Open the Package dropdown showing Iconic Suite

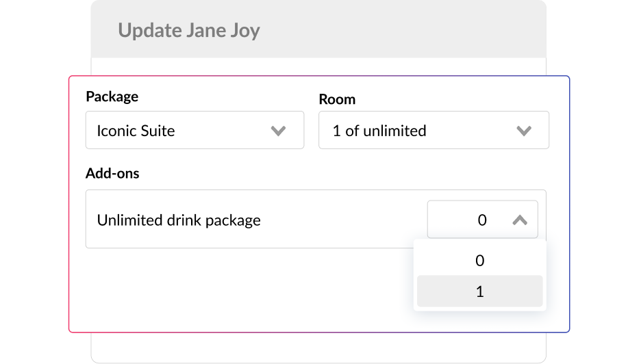pos(194,130)
